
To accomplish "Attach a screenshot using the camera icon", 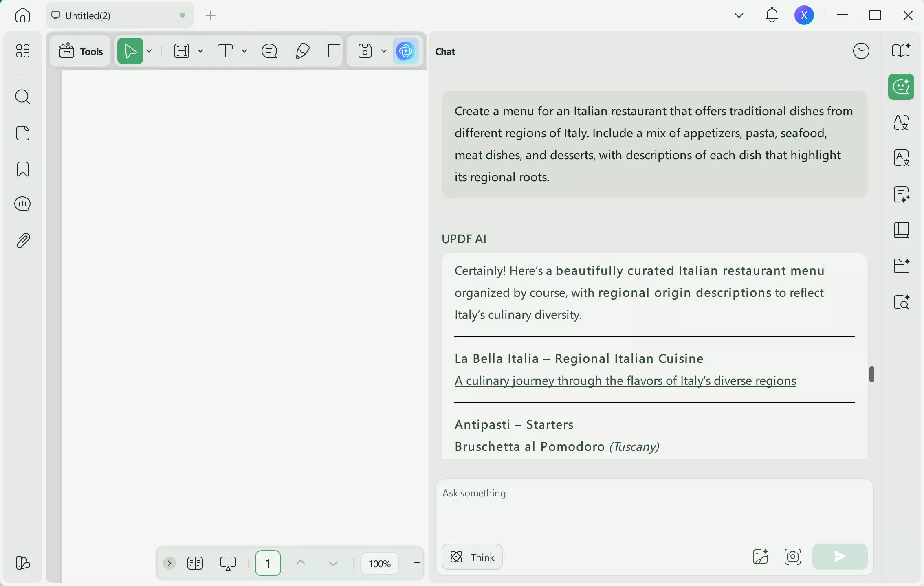I will pos(792,557).
